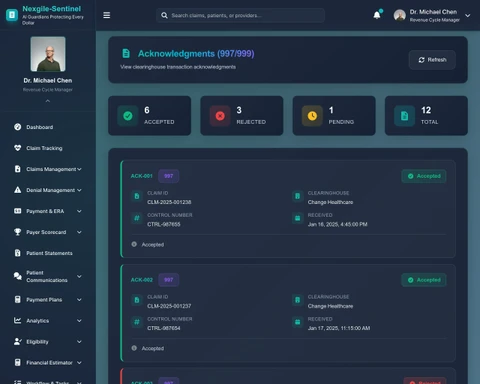The height and width of the screenshot is (384, 480).
Task: Click the Nexgile-Sentinel logo icon
Action: pyautogui.click(x=12, y=15)
